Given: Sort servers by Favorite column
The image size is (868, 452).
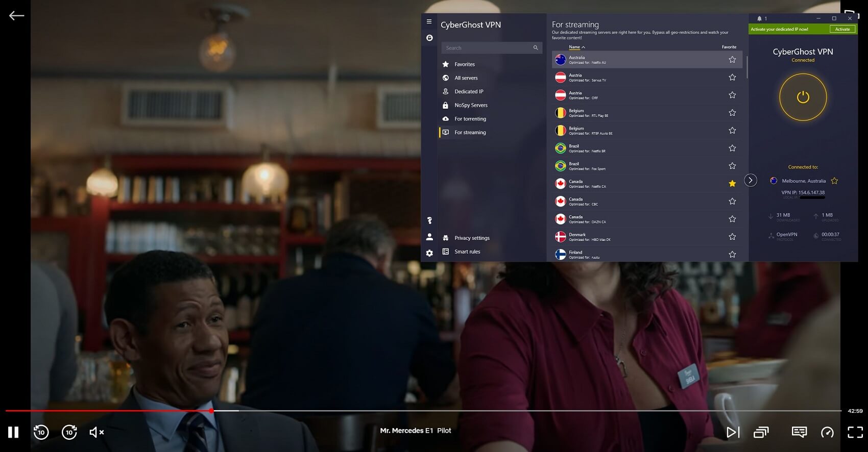Looking at the screenshot, I should pos(729,47).
